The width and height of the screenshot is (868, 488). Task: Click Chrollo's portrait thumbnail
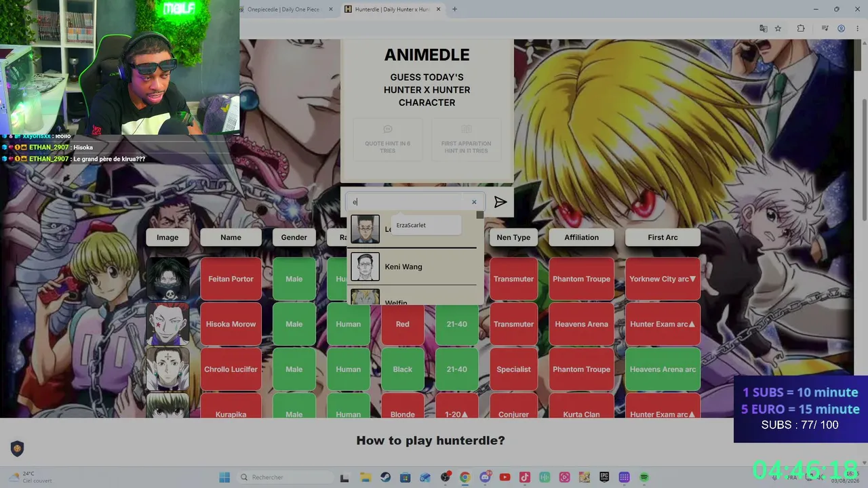pos(167,369)
